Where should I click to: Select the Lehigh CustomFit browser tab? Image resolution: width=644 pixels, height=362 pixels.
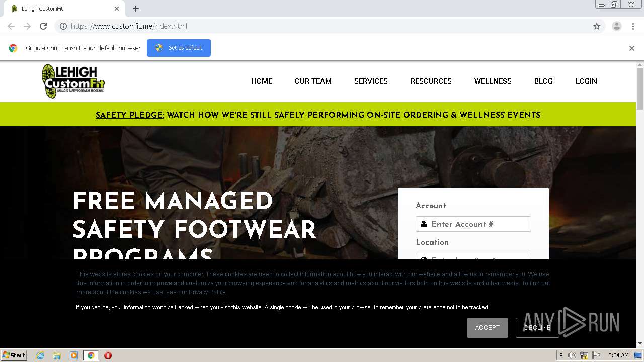click(x=65, y=9)
